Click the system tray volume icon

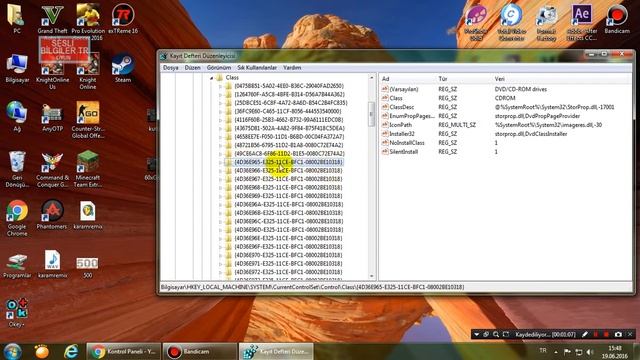[590, 352]
